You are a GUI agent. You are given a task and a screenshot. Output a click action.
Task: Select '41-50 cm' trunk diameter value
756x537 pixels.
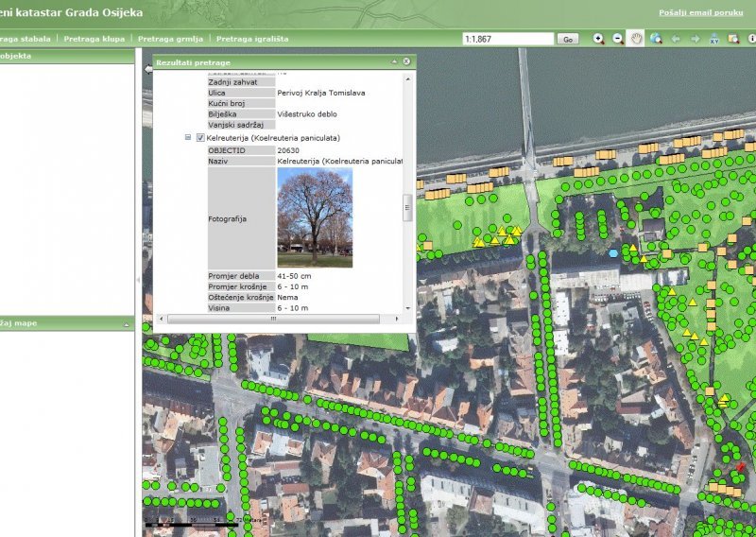click(x=294, y=276)
